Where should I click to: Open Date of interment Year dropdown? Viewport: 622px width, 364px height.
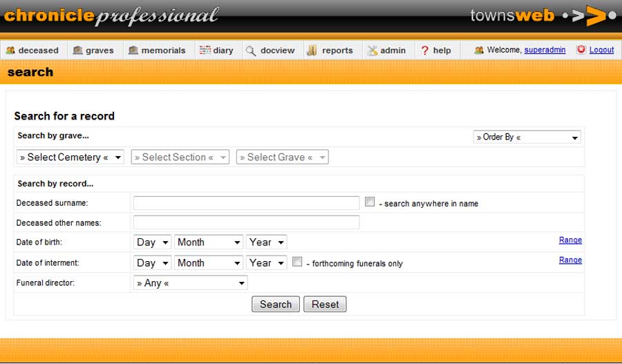266,263
